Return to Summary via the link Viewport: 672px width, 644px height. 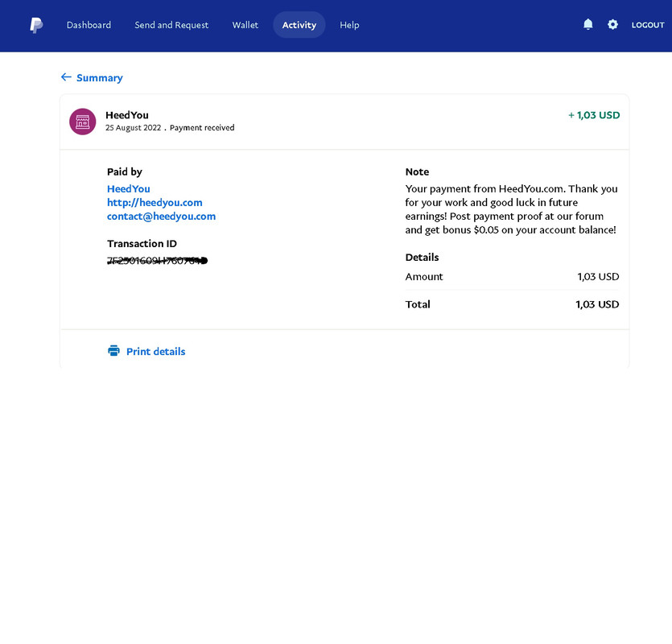point(100,77)
